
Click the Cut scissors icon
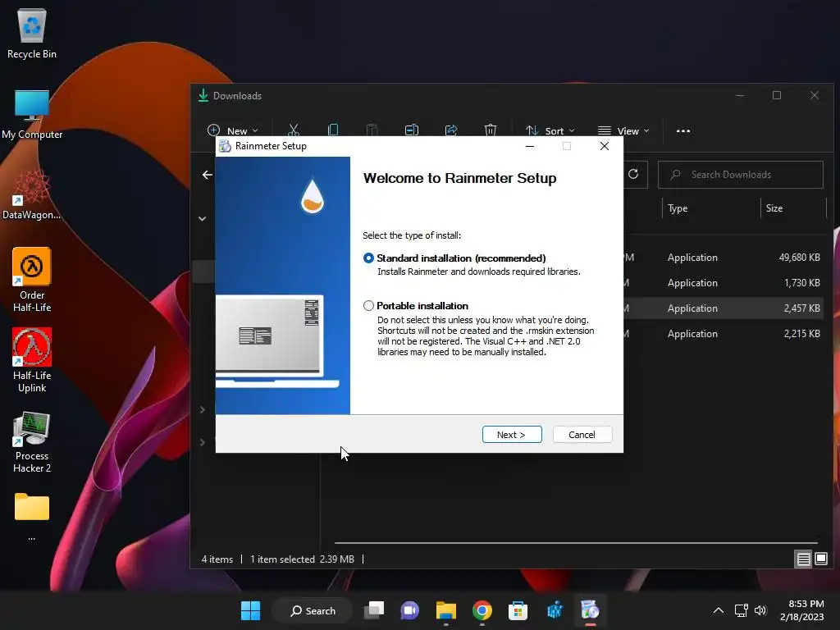tap(294, 130)
